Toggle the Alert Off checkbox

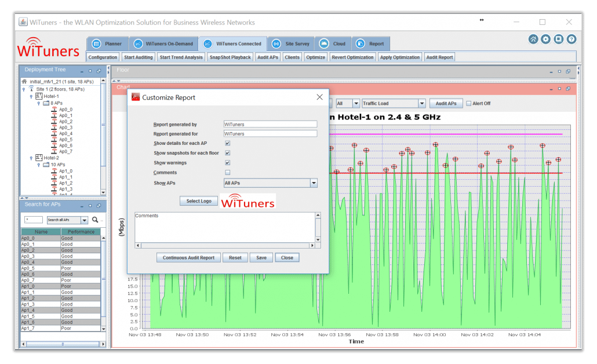pyautogui.click(x=469, y=103)
